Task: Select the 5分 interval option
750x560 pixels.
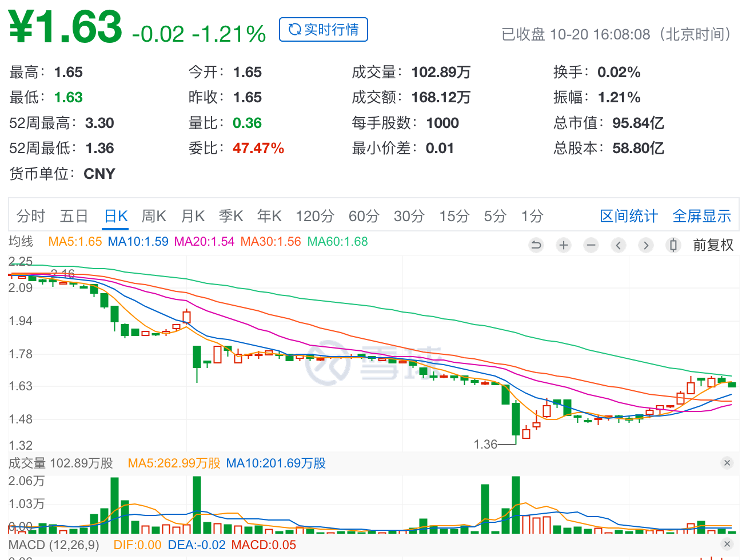Action: coord(494,216)
